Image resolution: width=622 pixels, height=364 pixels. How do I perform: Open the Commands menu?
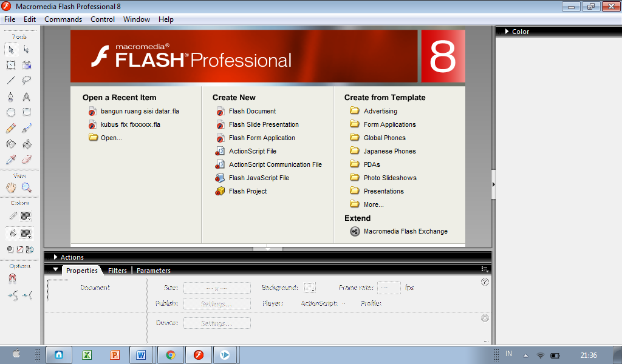[x=63, y=19]
